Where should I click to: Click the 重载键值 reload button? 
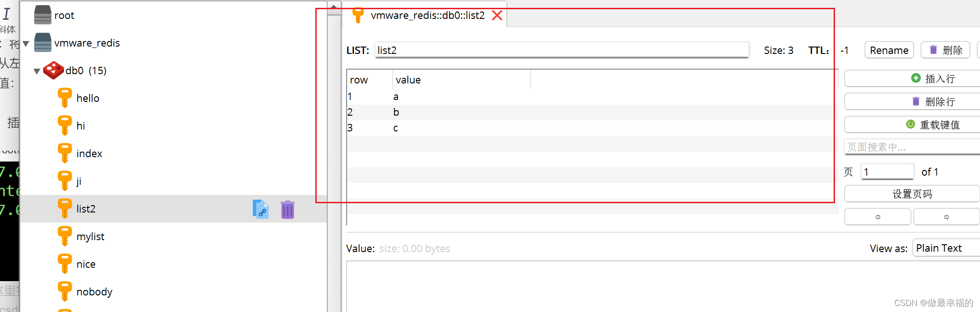coord(912,124)
